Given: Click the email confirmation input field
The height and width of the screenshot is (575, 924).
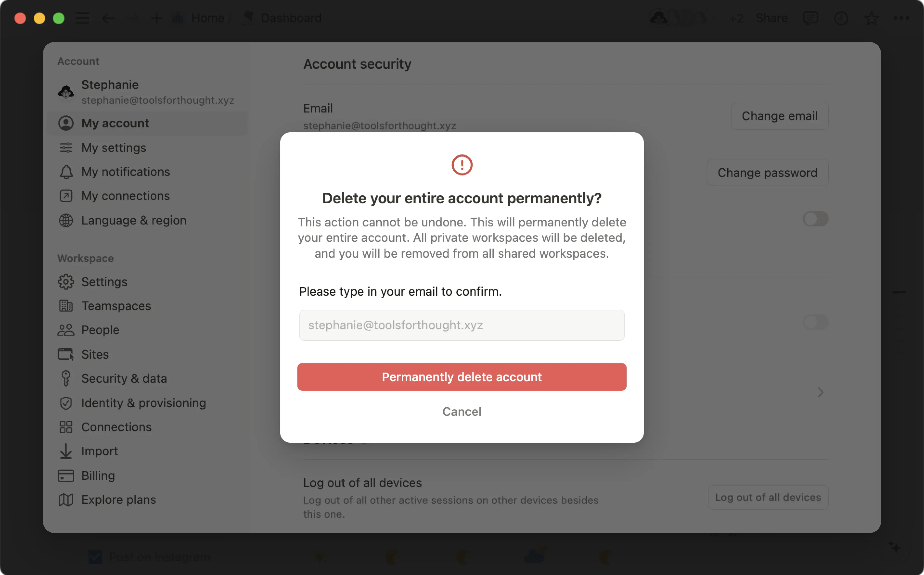Looking at the screenshot, I should click(x=461, y=325).
